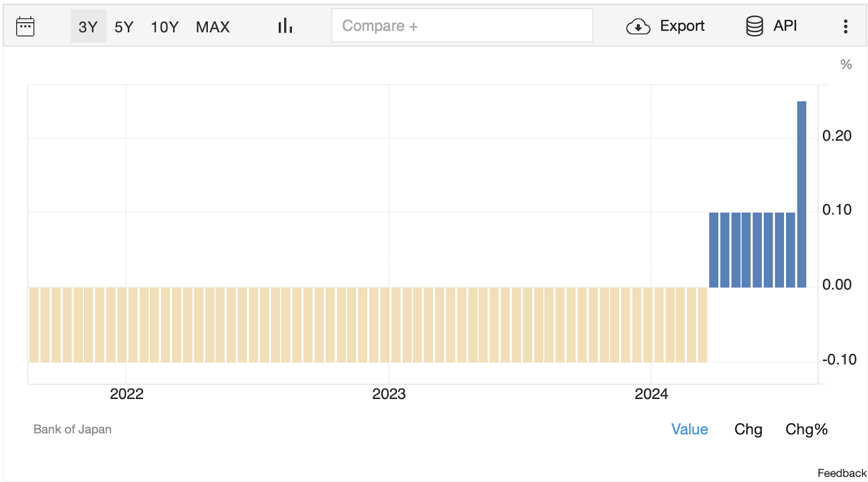
Task: Click the % unit label
Action: (846, 65)
